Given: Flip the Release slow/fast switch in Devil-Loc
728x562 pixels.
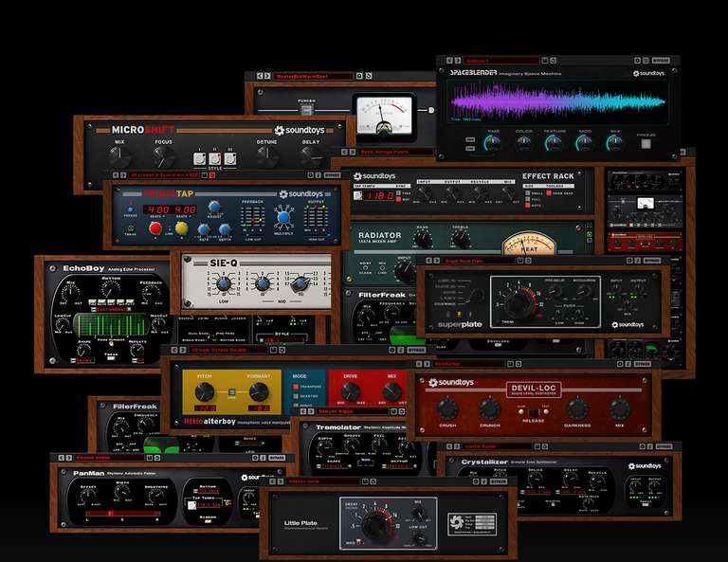Looking at the screenshot, I should click(534, 411).
